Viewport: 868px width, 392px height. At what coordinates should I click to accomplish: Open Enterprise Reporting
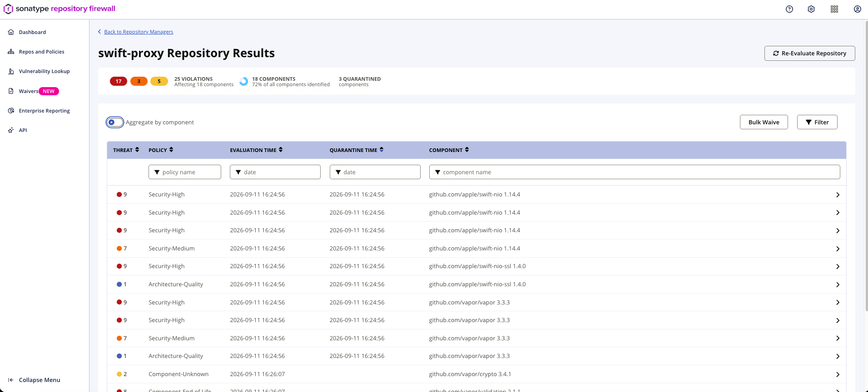[44, 111]
